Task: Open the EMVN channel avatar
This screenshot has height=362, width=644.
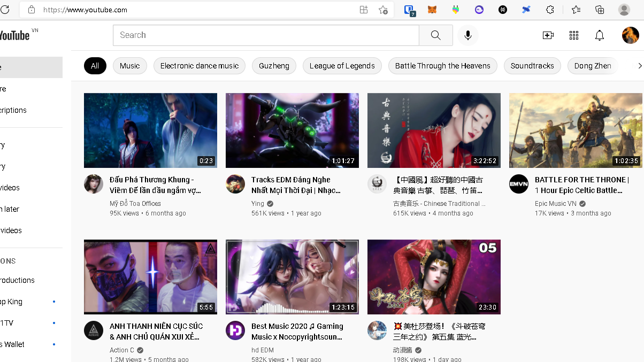Action: (x=519, y=184)
